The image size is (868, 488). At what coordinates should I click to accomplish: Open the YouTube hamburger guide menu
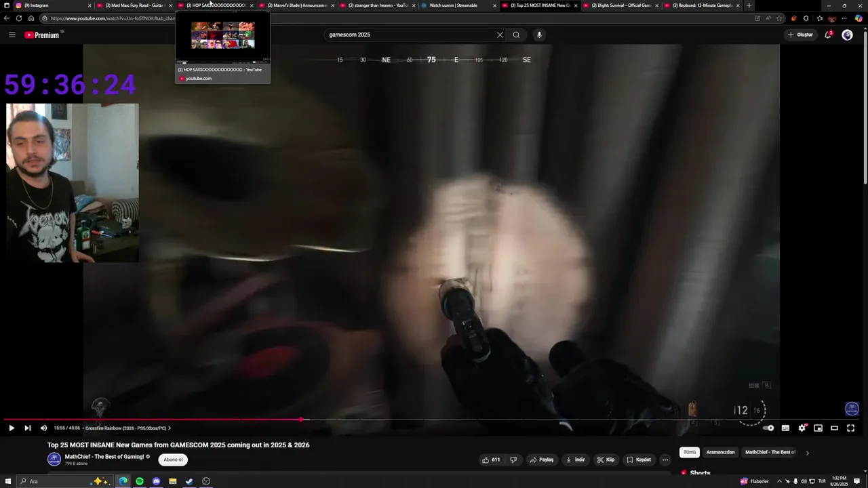[x=12, y=35]
